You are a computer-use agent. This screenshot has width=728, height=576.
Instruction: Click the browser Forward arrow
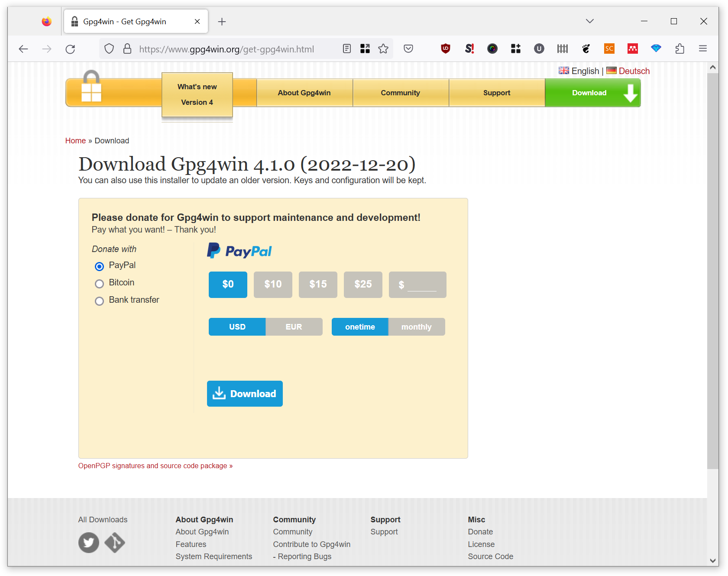coord(47,49)
